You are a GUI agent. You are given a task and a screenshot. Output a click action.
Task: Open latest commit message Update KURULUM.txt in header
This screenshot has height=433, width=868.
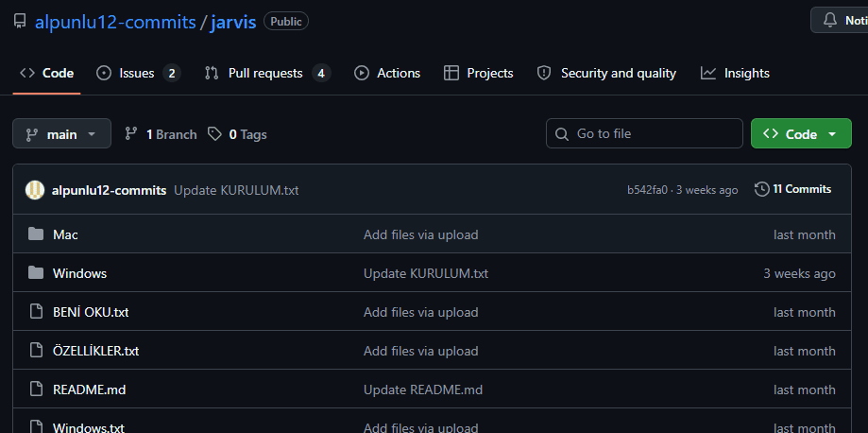(236, 190)
